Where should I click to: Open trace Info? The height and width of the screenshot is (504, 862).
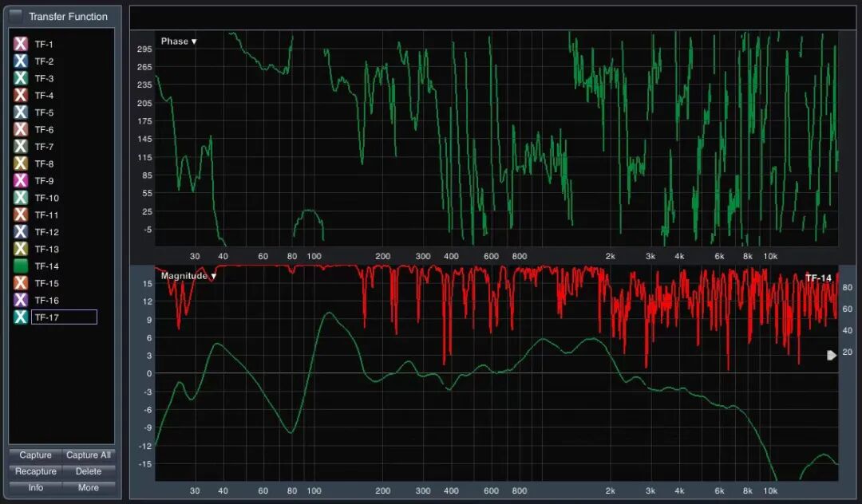35,487
